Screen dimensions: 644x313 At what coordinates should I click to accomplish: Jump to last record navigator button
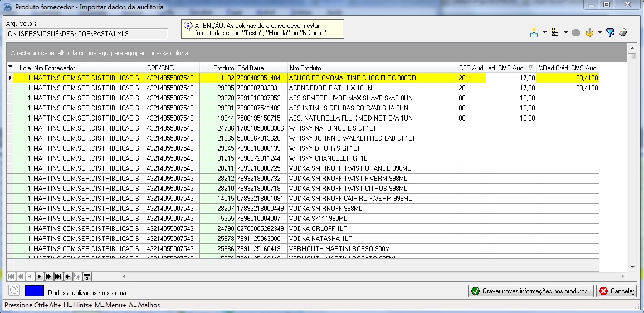click(x=58, y=276)
